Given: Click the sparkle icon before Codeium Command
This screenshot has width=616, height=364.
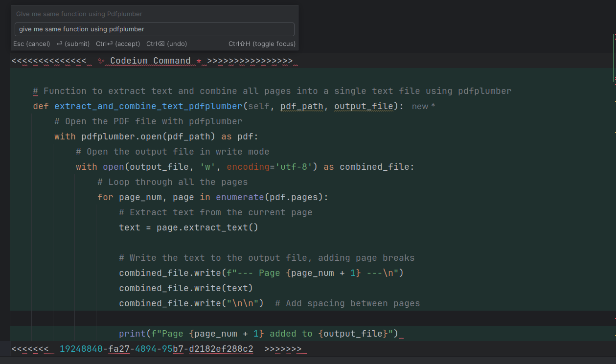Looking at the screenshot, I should pyautogui.click(x=101, y=61).
